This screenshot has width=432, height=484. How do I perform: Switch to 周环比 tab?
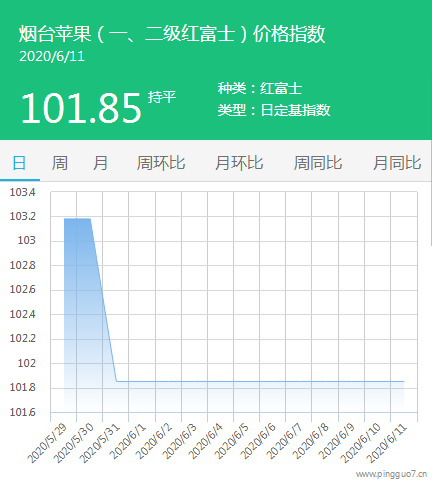(161, 163)
